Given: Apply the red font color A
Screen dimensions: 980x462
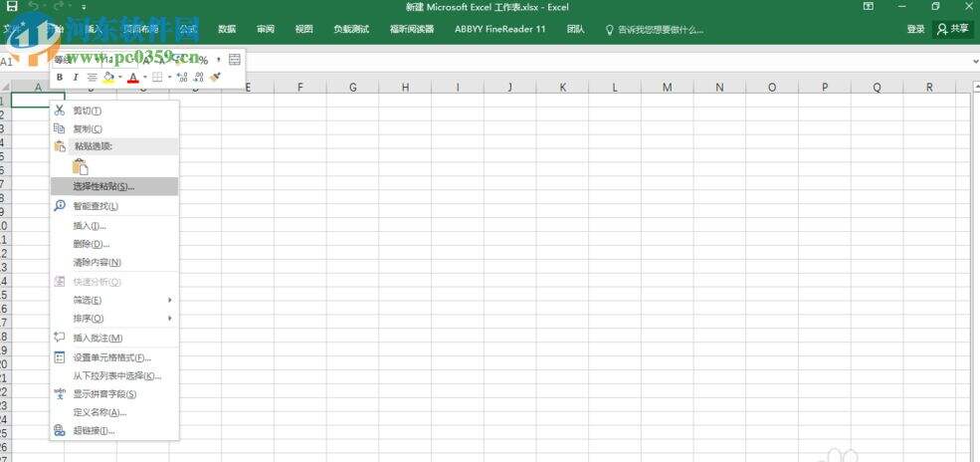Looking at the screenshot, I should click(132, 78).
